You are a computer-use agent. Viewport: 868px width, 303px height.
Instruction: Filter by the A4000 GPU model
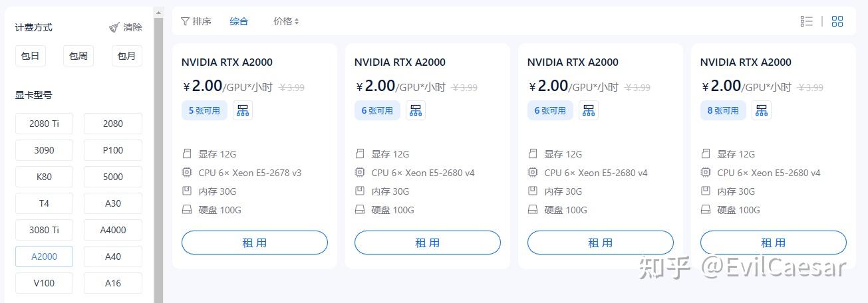(112, 230)
